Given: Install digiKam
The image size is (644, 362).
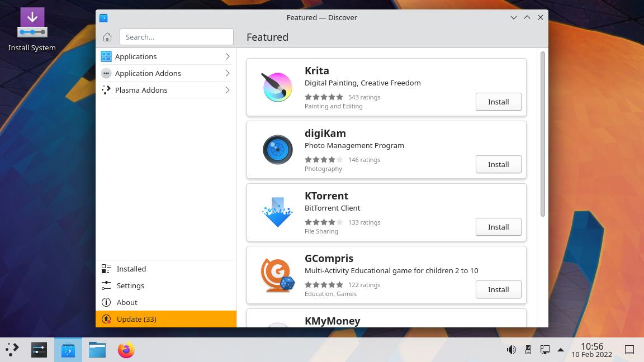Looking at the screenshot, I should pos(498,164).
